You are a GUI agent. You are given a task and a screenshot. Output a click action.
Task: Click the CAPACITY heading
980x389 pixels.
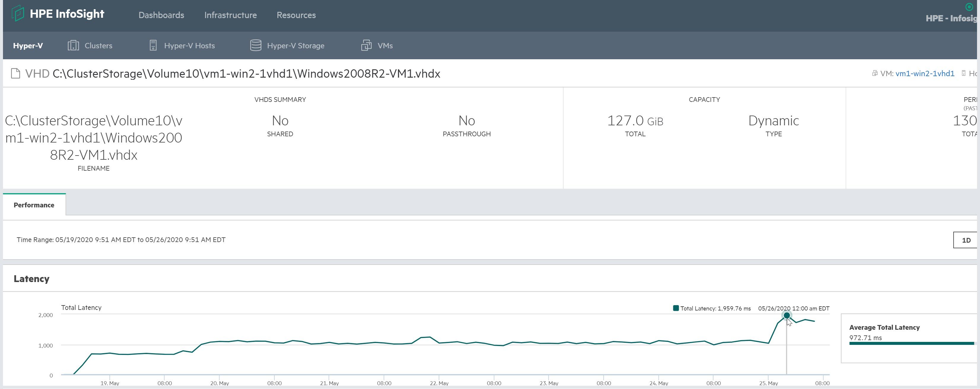(x=704, y=100)
